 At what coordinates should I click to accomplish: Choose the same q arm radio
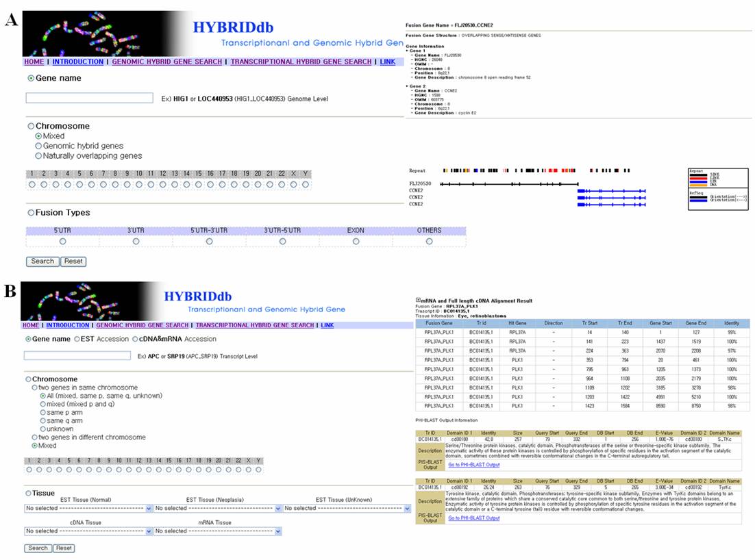click(43, 420)
